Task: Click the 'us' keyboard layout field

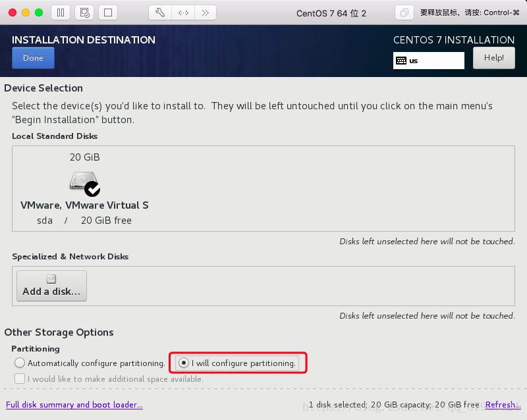Action: pos(429,61)
